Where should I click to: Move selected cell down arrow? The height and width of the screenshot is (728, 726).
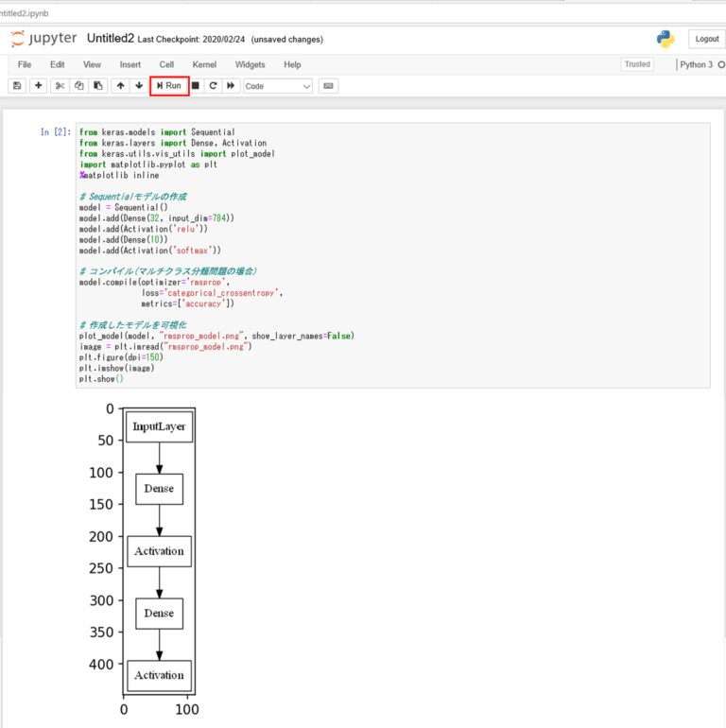click(x=139, y=86)
